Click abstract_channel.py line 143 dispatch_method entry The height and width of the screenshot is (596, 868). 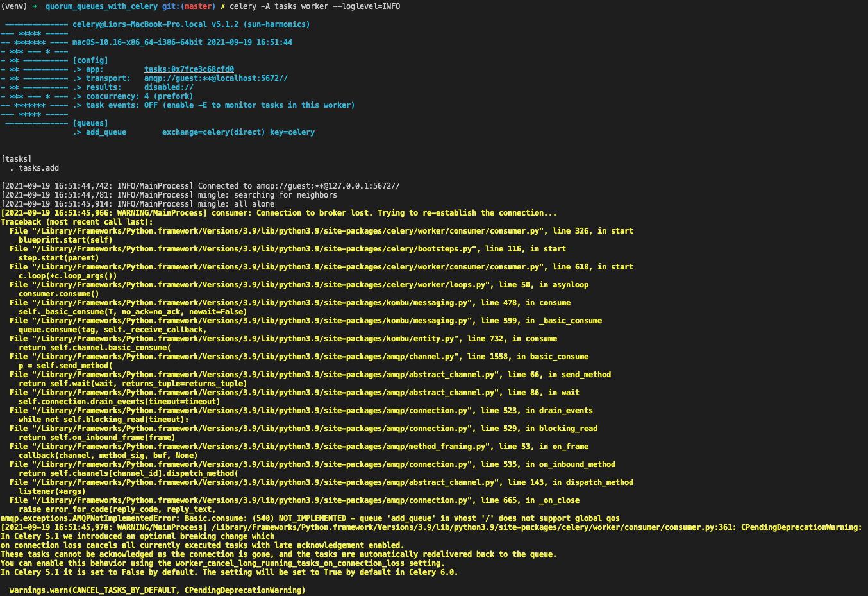pyautogui.click(x=321, y=482)
